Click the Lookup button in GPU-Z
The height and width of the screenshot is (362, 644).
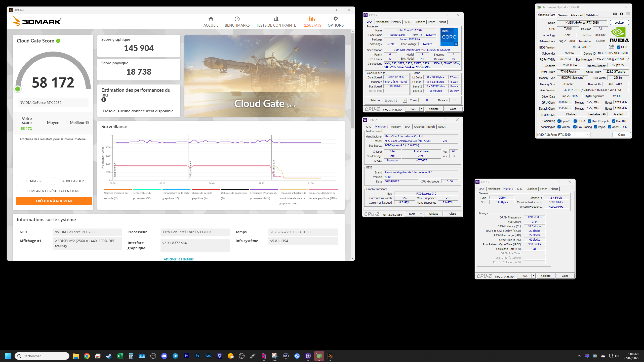pyautogui.click(x=619, y=23)
